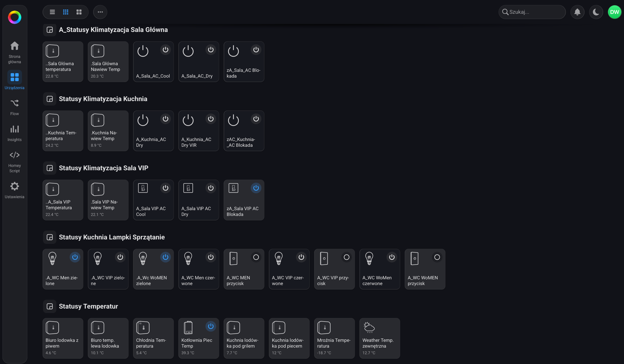Viewport: 624px width, 364px height.
Task: Open the three-dots more options menu
Action: tap(100, 12)
